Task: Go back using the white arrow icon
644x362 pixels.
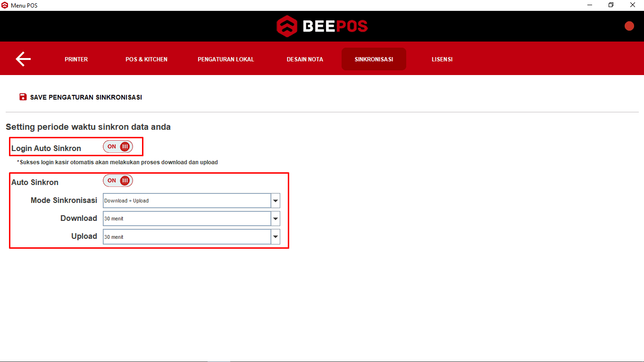Action: click(23, 59)
